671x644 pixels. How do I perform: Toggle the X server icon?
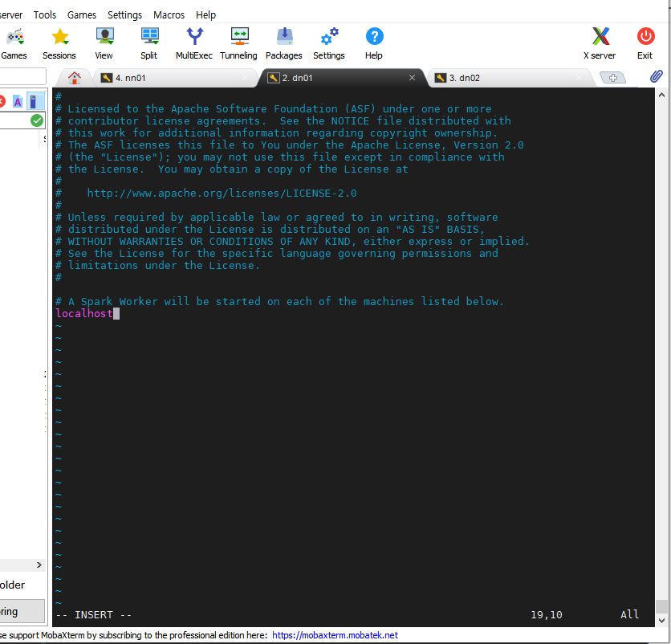coord(600,37)
